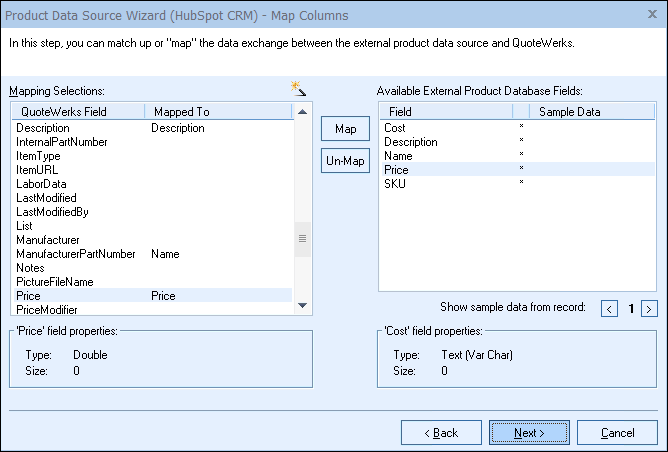Click the Sample Data column header

click(x=569, y=112)
